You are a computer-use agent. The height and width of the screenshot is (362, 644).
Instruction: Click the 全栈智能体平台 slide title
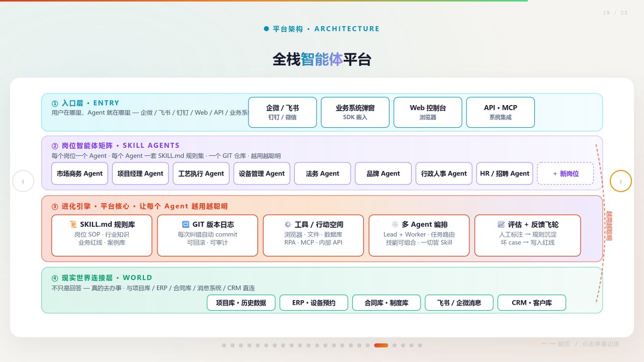322,59
